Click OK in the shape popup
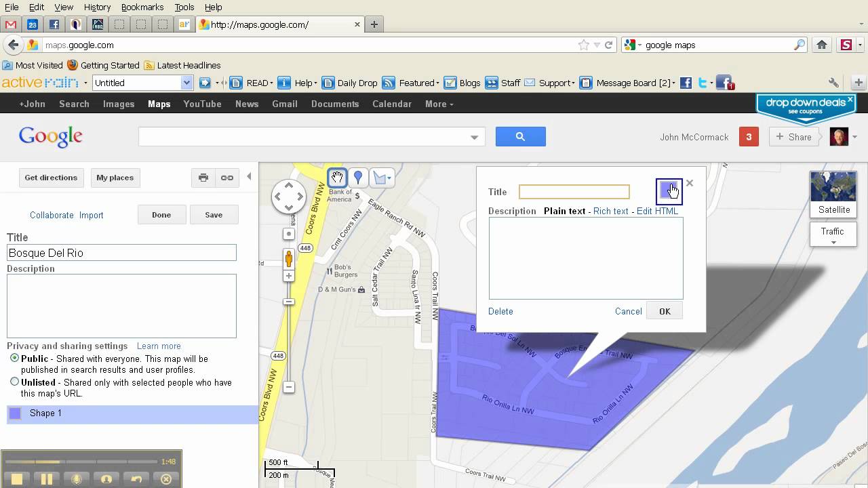The width and height of the screenshot is (868, 488). pyautogui.click(x=665, y=311)
